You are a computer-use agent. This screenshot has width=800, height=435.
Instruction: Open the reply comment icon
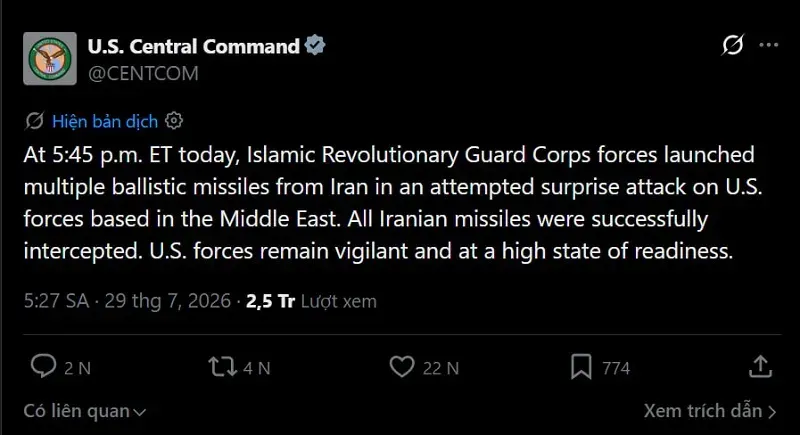pos(43,366)
